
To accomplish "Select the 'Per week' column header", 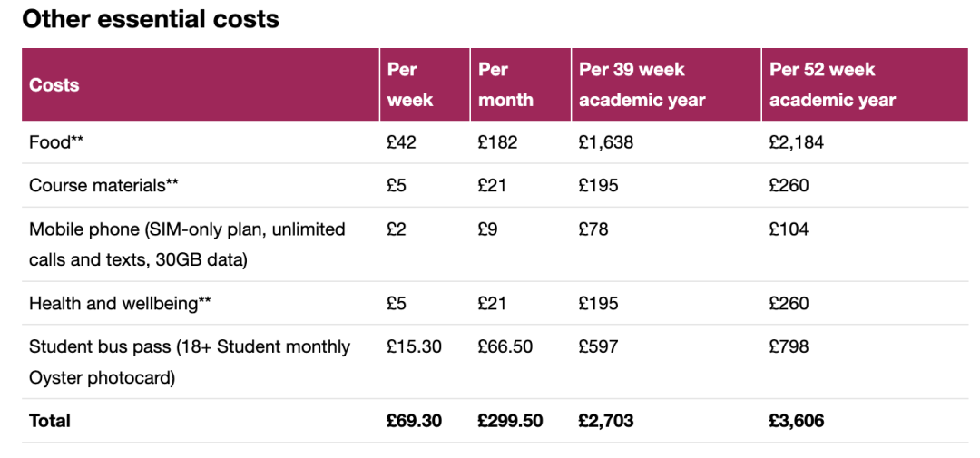I will [410, 85].
